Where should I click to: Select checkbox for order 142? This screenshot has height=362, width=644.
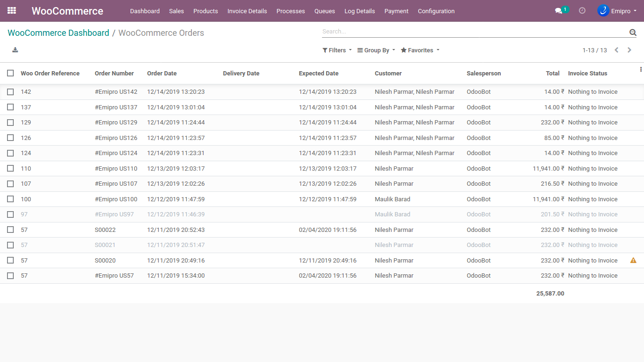tap(10, 92)
